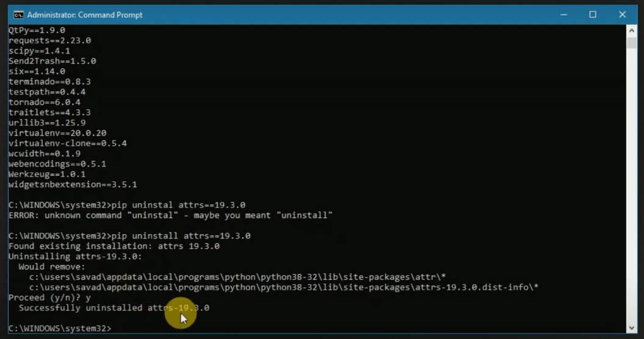Click the empty vertical scrollbar track

(x=631, y=185)
